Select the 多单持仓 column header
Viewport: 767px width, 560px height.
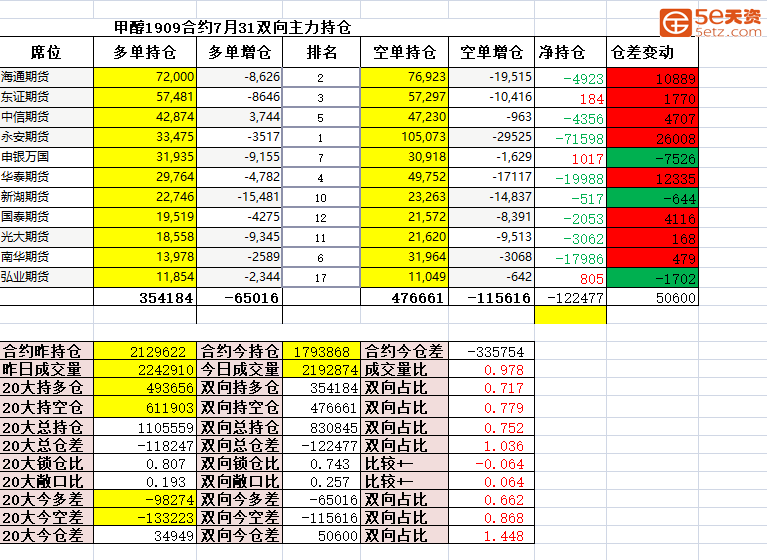tap(145, 52)
